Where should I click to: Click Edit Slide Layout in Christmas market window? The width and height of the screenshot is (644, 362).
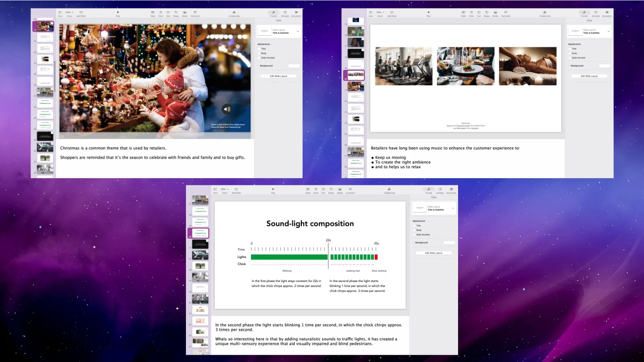coord(279,76)
